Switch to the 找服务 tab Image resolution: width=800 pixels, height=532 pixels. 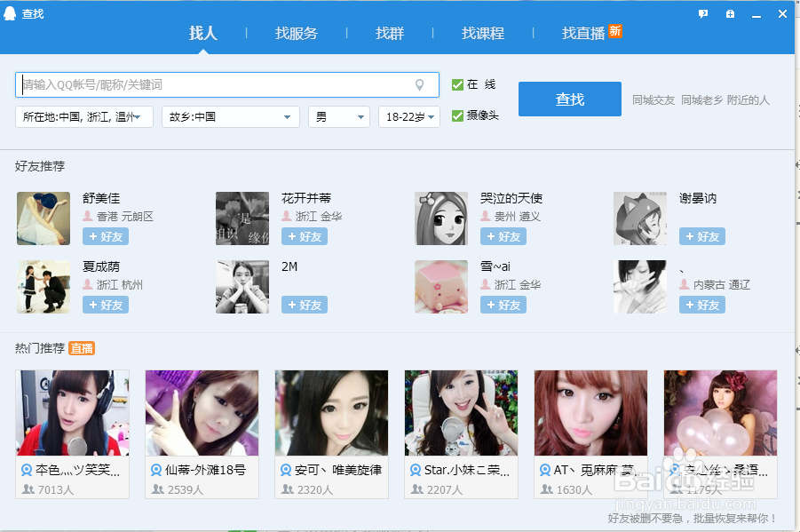pos(297,33)
